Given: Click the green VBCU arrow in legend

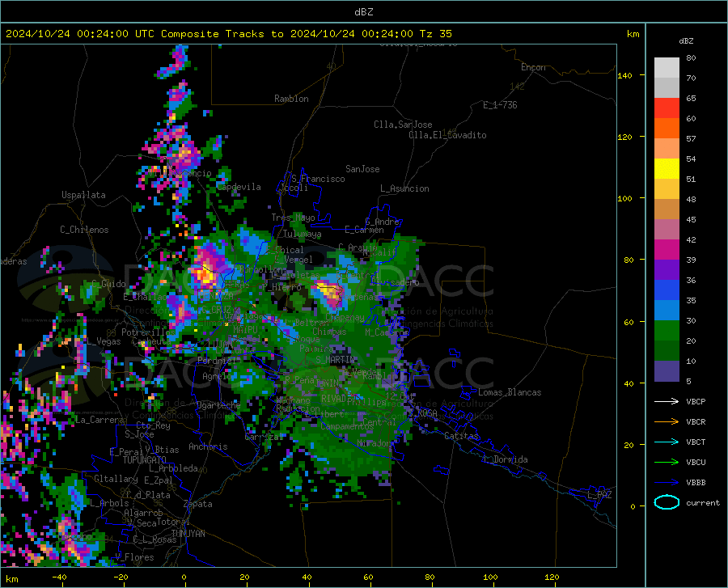Looking at the screenshot, I should (667, 463).
